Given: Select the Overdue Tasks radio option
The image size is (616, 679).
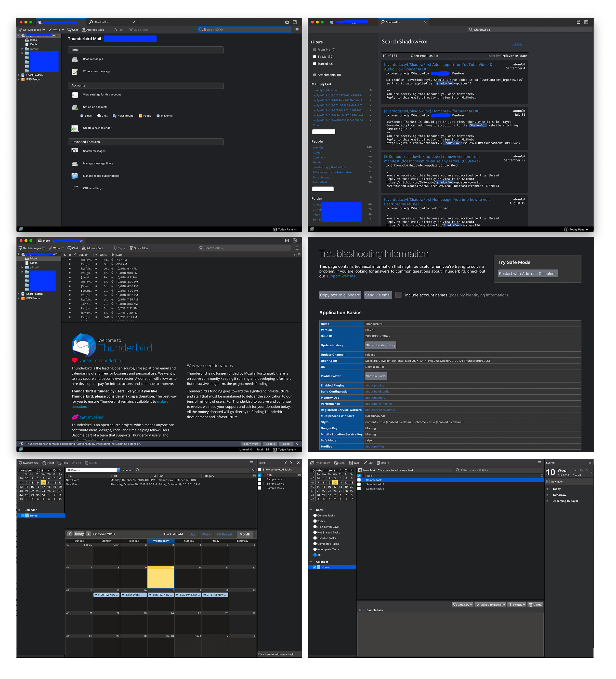Looking at the screenshot, I should [x=315, y=538].
